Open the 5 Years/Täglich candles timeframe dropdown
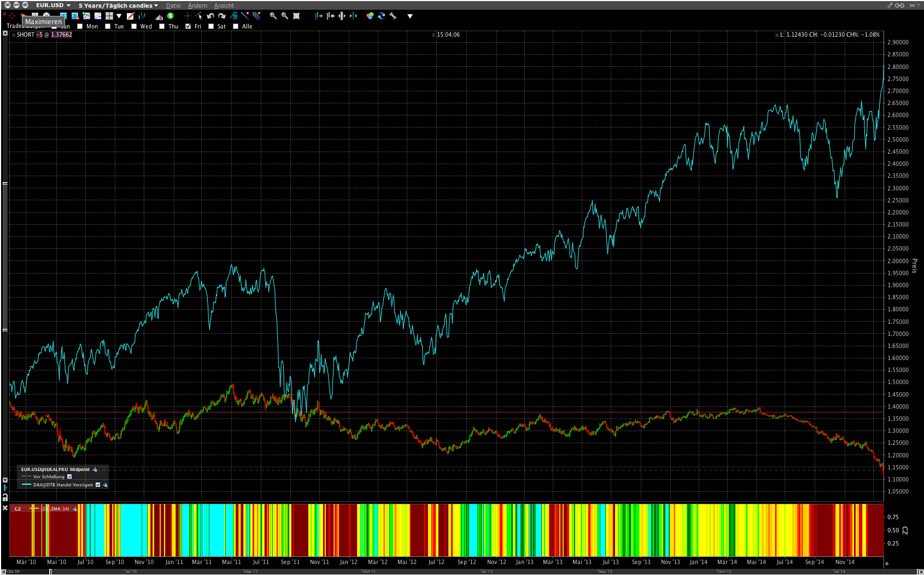924x575 pixels. pos(117,5)
